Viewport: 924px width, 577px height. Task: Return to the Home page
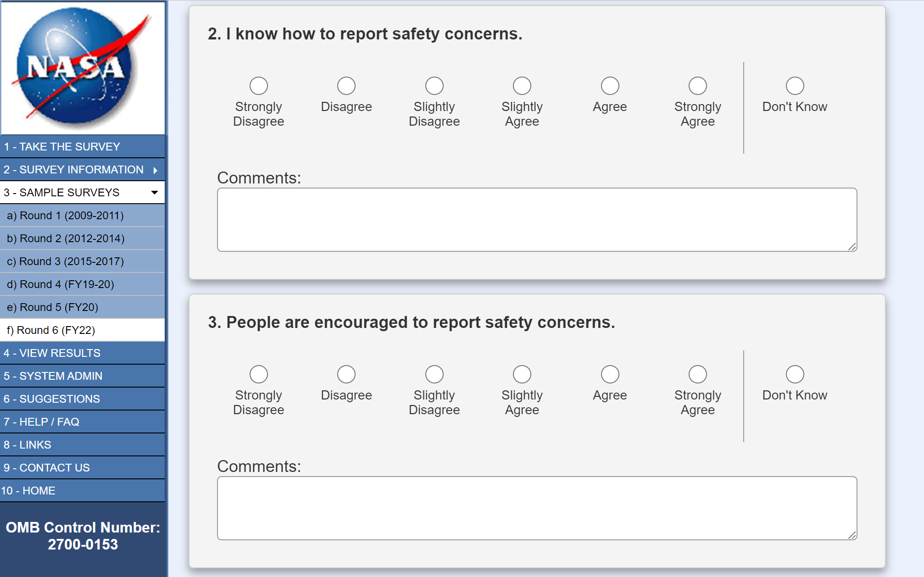[x=28, y=491]
